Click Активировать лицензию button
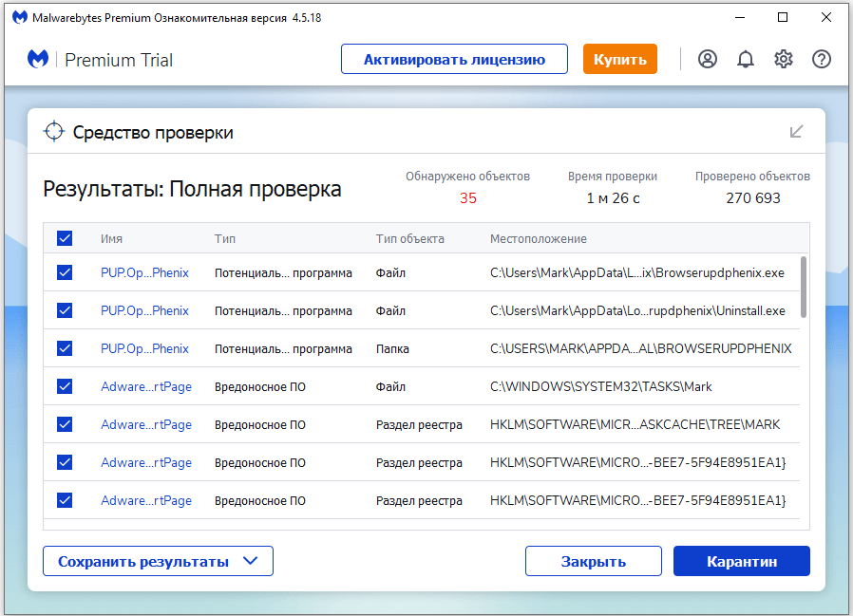 (x=454, y=59)
